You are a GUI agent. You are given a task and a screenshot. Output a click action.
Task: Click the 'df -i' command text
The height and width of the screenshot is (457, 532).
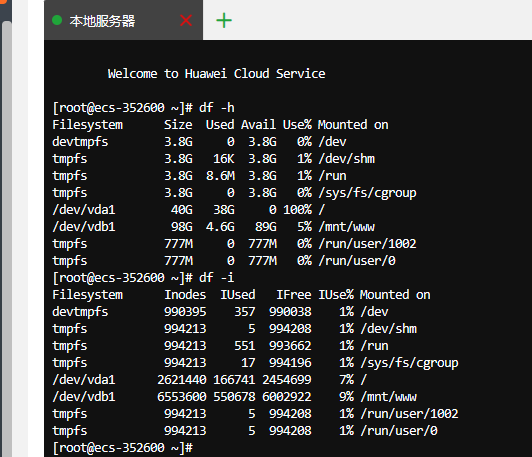click(x=217, y=278)
